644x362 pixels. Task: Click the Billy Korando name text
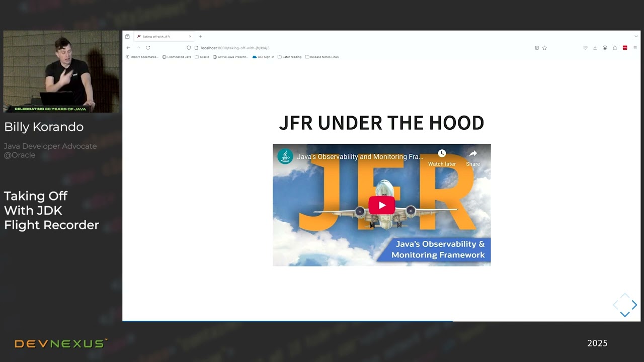[44, 127]
